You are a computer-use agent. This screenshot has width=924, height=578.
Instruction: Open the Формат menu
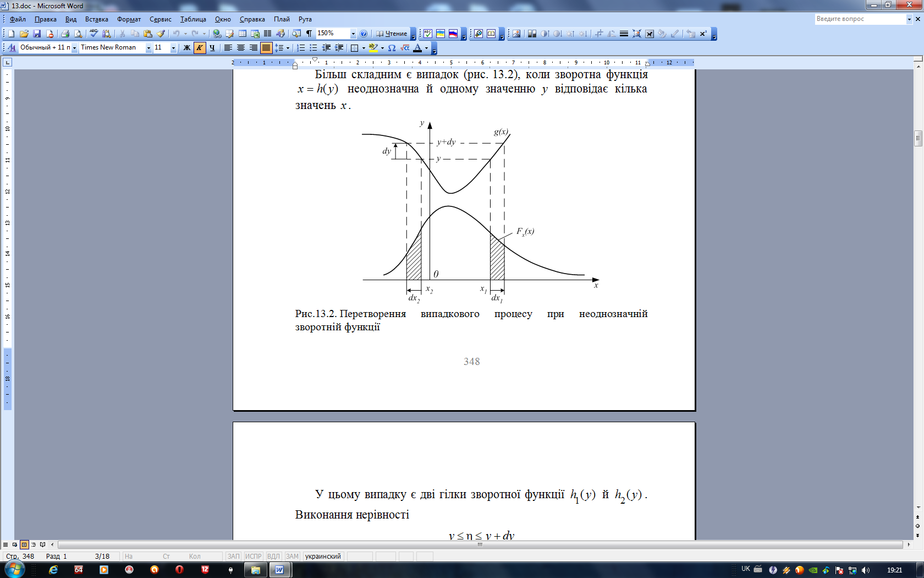(129, 19)
